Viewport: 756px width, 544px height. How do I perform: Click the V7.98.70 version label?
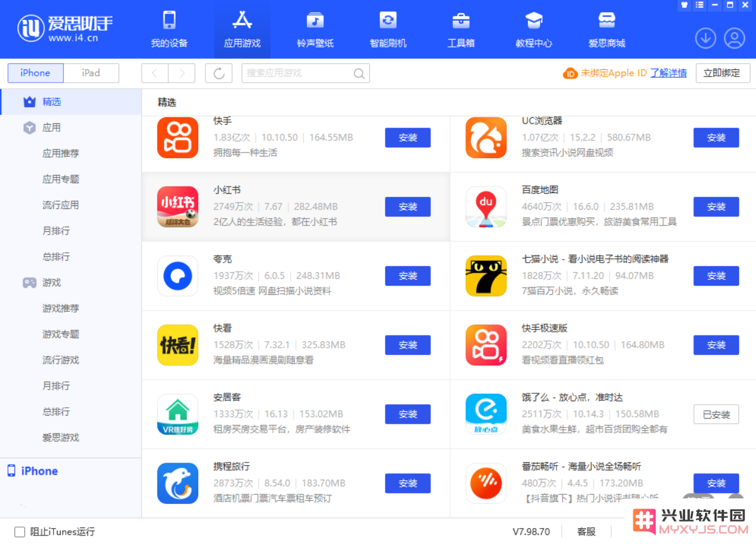(531, 532)
